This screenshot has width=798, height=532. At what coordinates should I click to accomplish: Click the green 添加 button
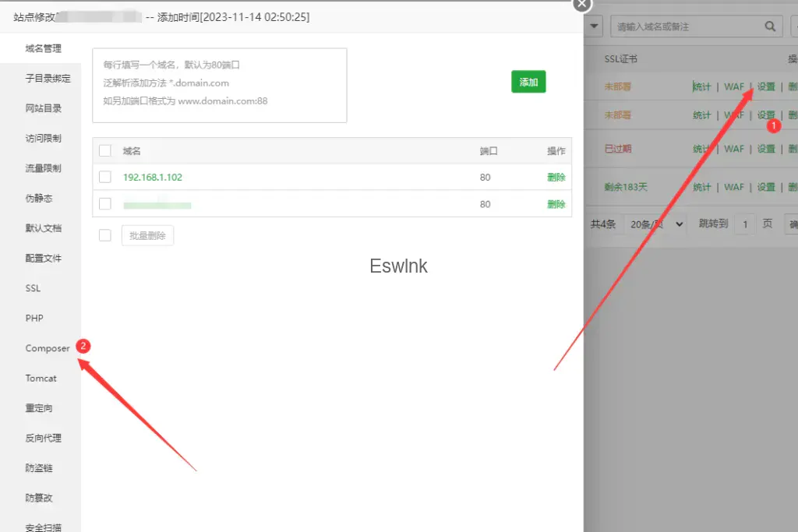(x=528, y=82)
